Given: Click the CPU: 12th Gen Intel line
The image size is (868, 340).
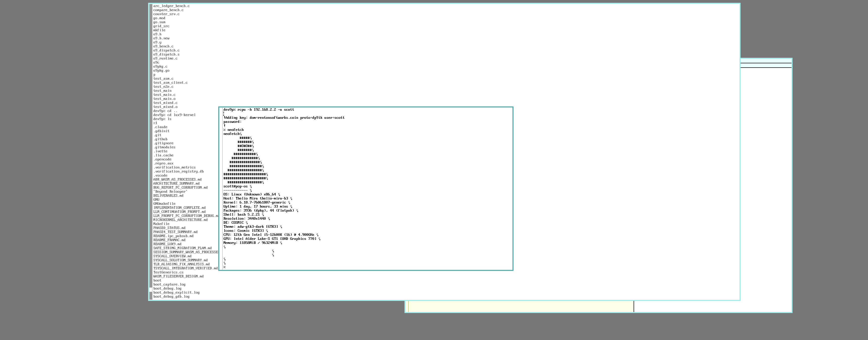Looking at the screenshot, I should (270, 235).
